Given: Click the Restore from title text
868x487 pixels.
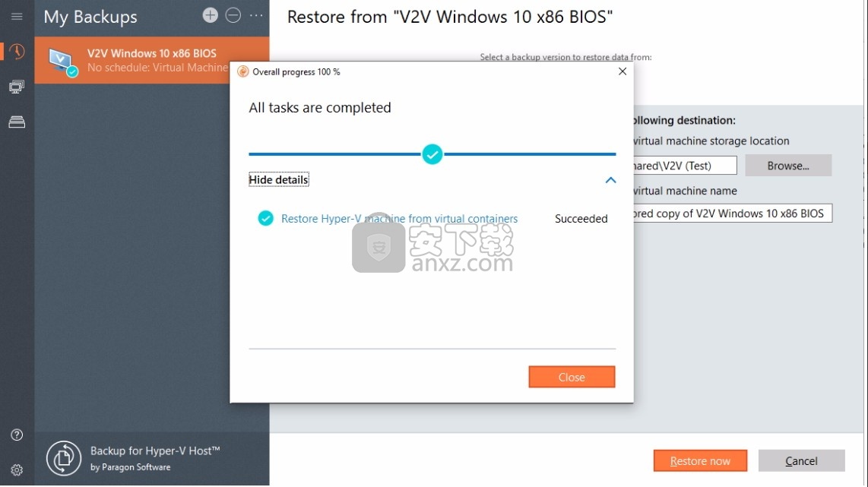Looking at the screenshot, I should tap(449, 17).
